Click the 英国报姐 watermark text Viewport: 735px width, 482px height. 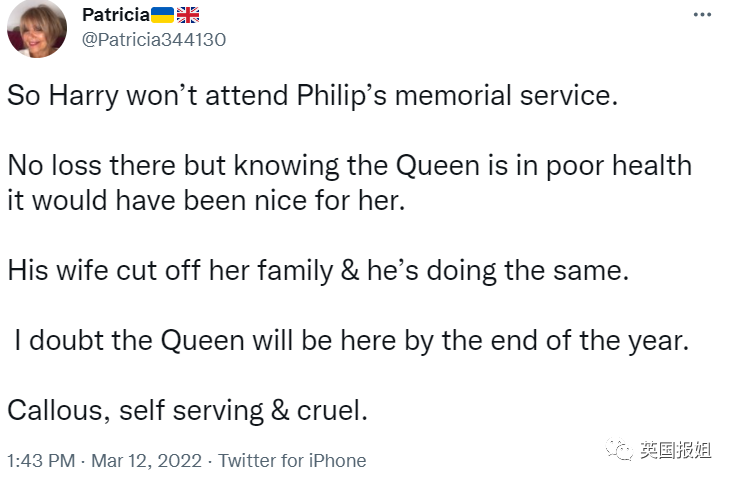(676, 451)
